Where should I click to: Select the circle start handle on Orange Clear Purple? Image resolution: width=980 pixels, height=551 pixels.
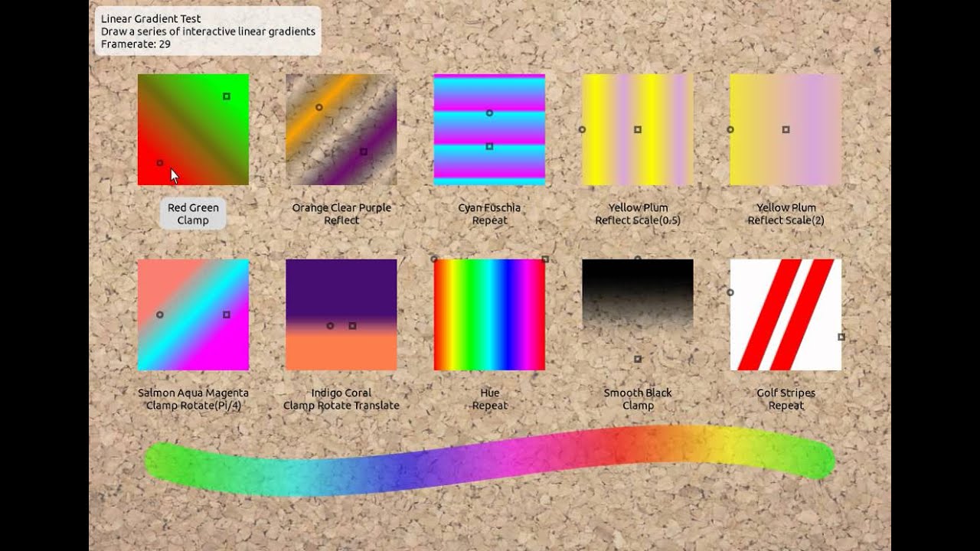tap(319, 107)
